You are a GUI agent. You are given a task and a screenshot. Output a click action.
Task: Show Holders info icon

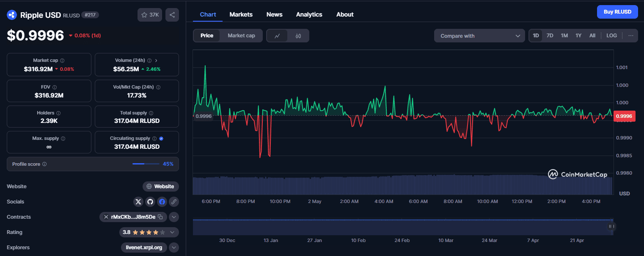tap(58, 113)
